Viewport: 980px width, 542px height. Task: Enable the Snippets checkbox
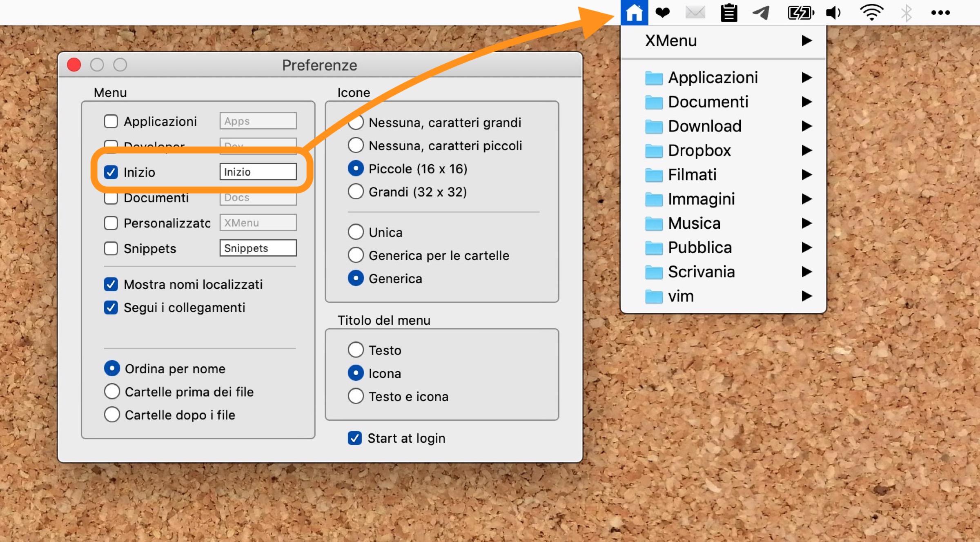tap(111, 248)
